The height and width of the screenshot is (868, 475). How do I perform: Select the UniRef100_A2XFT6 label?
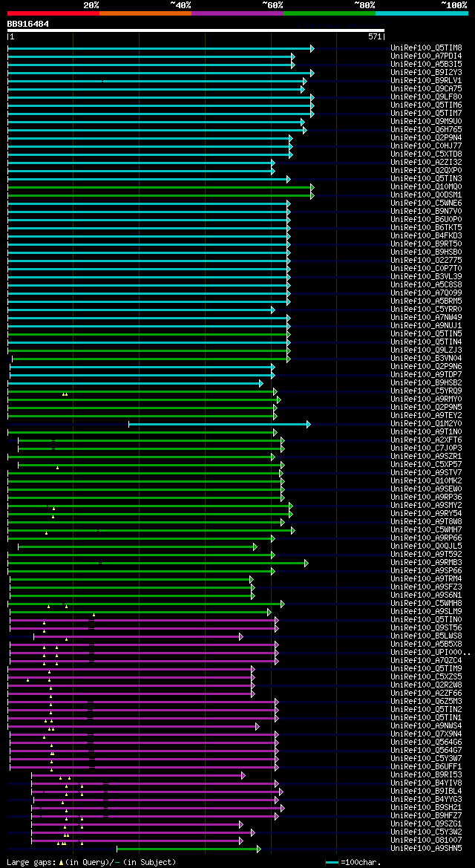(426, 440)
